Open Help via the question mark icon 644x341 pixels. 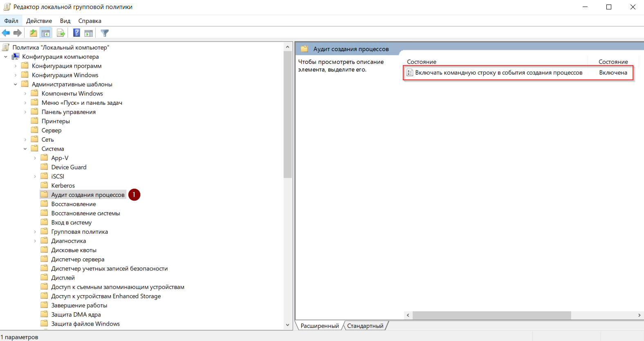[76, 33]
